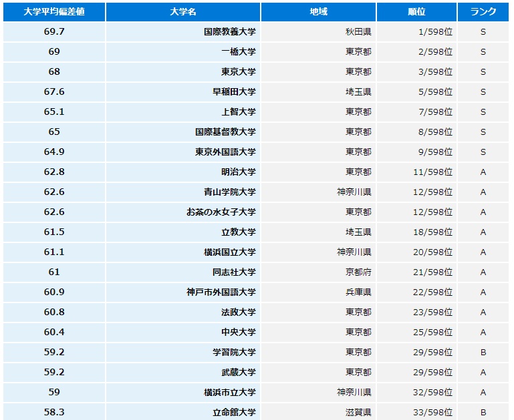The height and width of the screenshot is (420, 514).
Task: Click the 7/598位 rank cell
Action: 416,112
